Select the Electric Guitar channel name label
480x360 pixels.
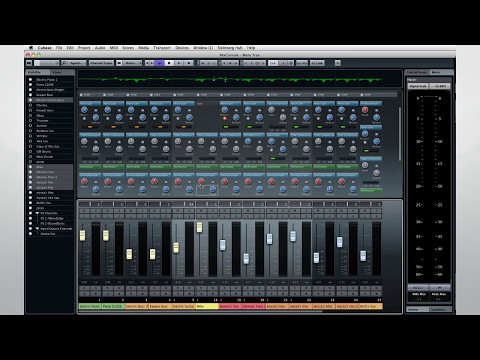184,306
